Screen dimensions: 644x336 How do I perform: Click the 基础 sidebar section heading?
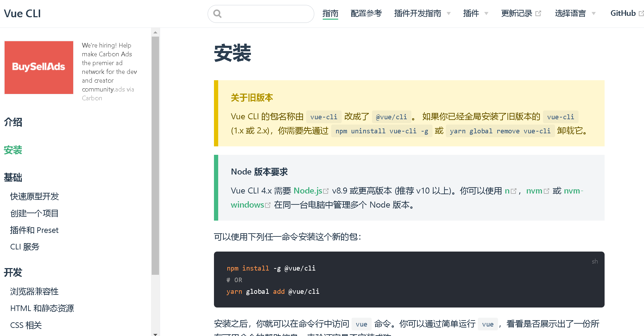(x=13, y=177)
